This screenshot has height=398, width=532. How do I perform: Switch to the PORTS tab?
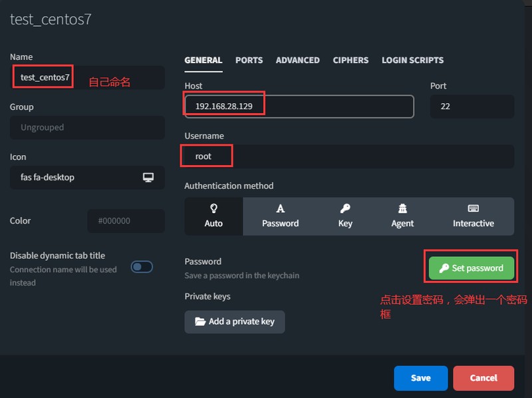click(249, 61)
